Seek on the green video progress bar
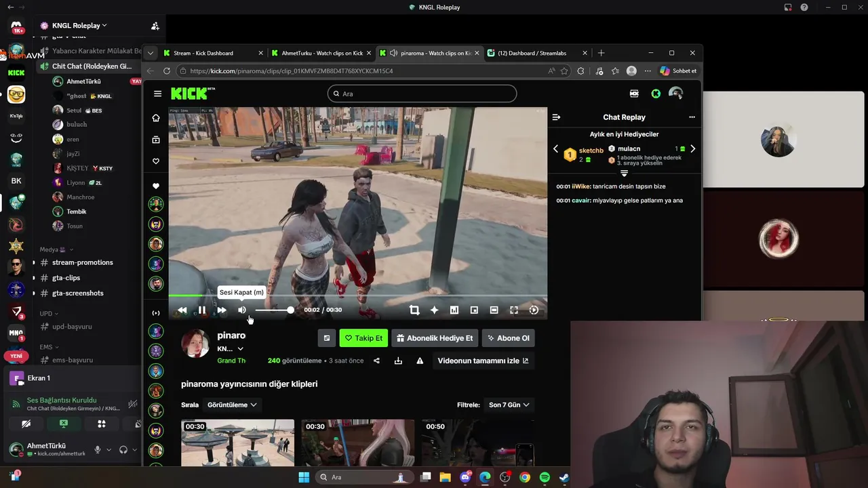The height and width of the screenshot is (488, 868). click(x=358, y=296)
